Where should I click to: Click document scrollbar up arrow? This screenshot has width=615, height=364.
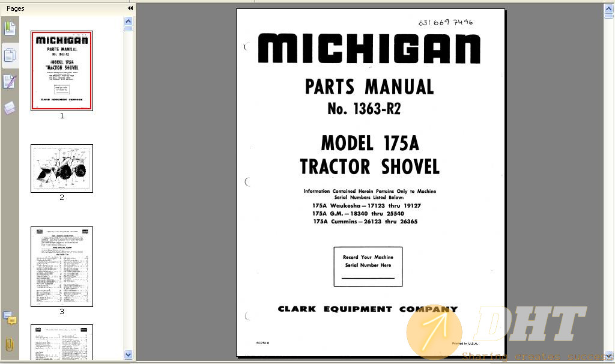coord(609,10)
